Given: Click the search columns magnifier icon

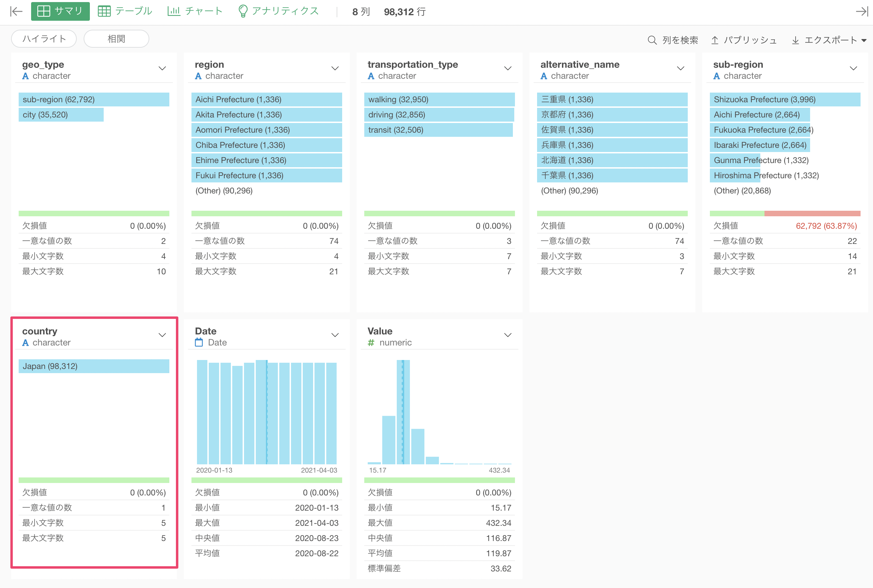Looking at the screenshot, I should pos(652,40).
